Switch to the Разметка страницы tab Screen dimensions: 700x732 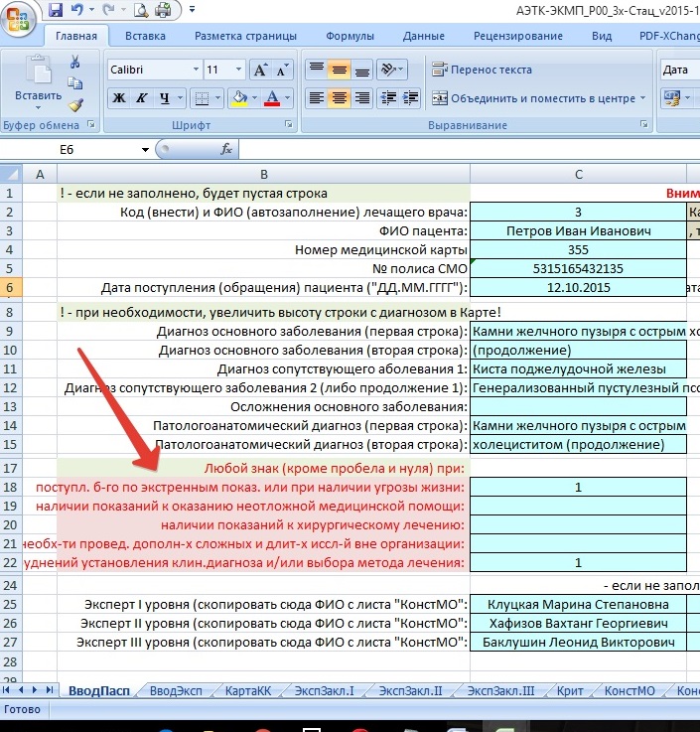pos(245,36)
